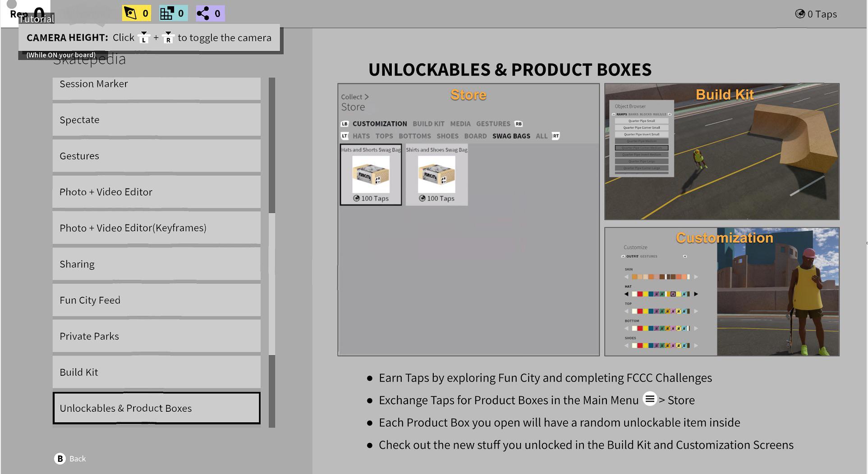This screenshot has width=868, height=474.
Task: Select the Build Kit entry
Action: click(x=156, y=372)
